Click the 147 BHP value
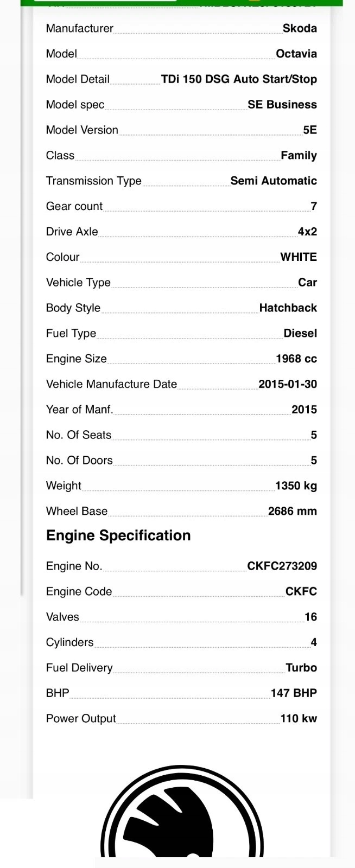355x868 pixels. (x=294, y=693)
